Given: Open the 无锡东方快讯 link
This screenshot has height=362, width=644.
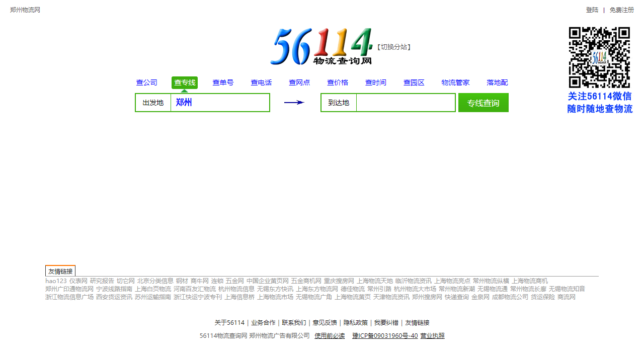Looking at the screenshot, I should pyautogui.click(x=275, y=289).
